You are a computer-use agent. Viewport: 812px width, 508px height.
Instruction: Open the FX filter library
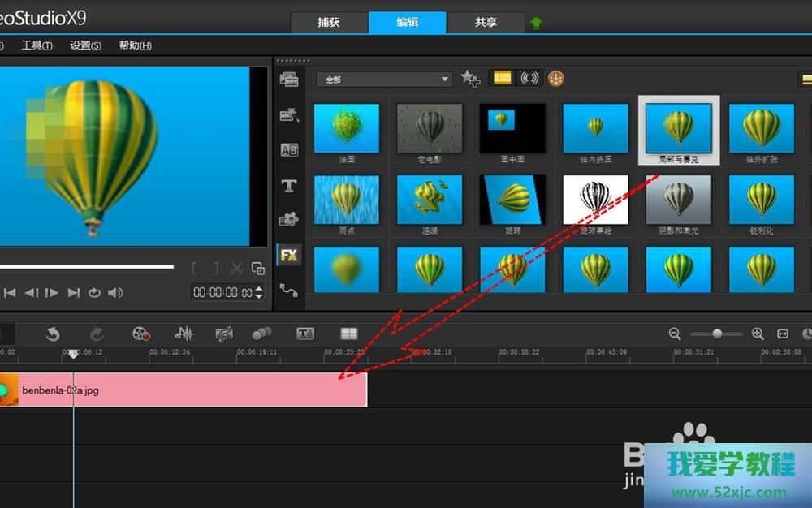[x=288, y=255]
